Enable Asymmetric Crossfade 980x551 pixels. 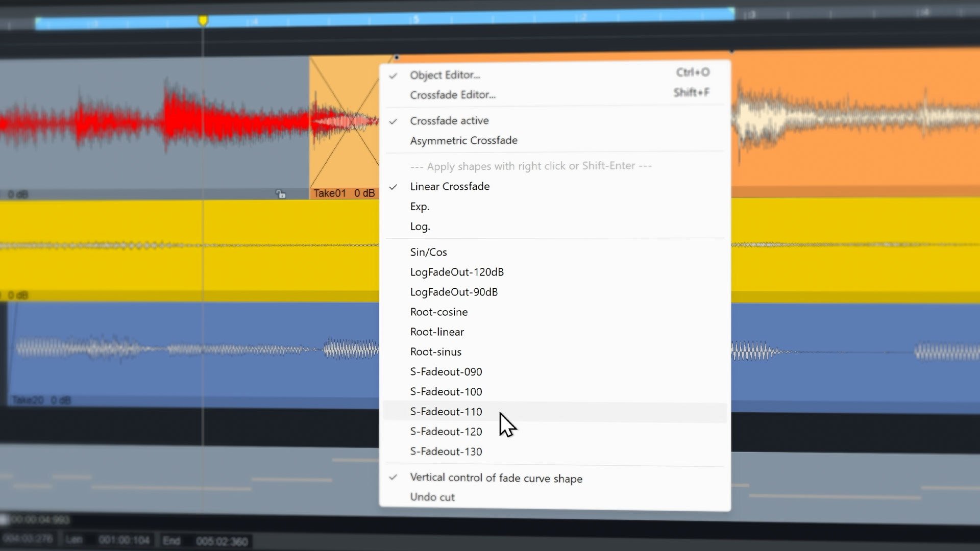(463, 140)
